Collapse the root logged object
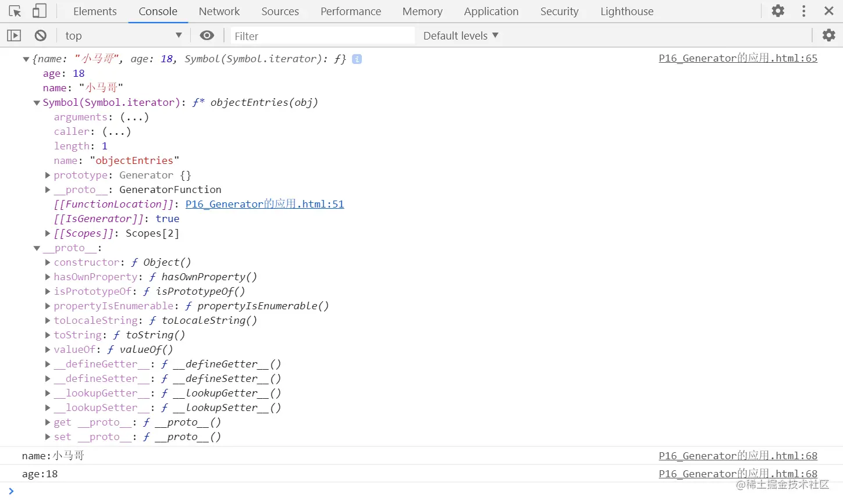843x504 pixels. pyautogui.click(x=26, y=59)
